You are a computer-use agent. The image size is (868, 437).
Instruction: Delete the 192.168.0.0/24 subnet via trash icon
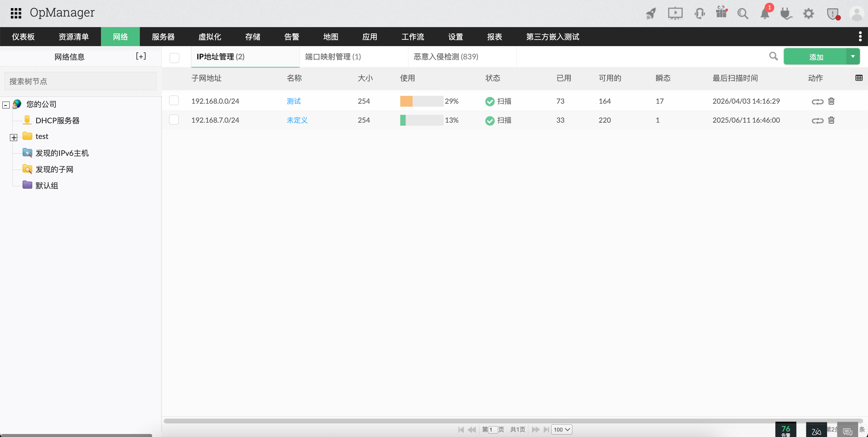pos(831,101)
